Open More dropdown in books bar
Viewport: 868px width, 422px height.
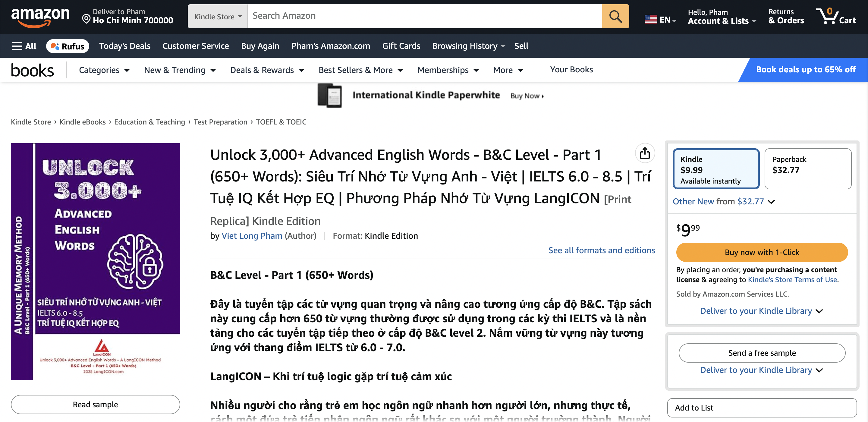pyautogui.click(x=508, y=70)
